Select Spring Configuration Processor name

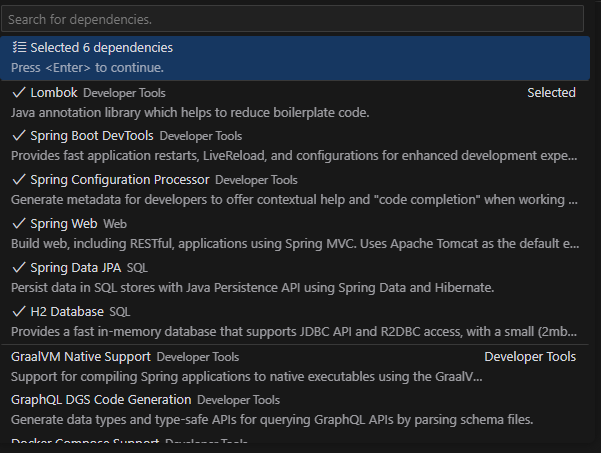120,180
